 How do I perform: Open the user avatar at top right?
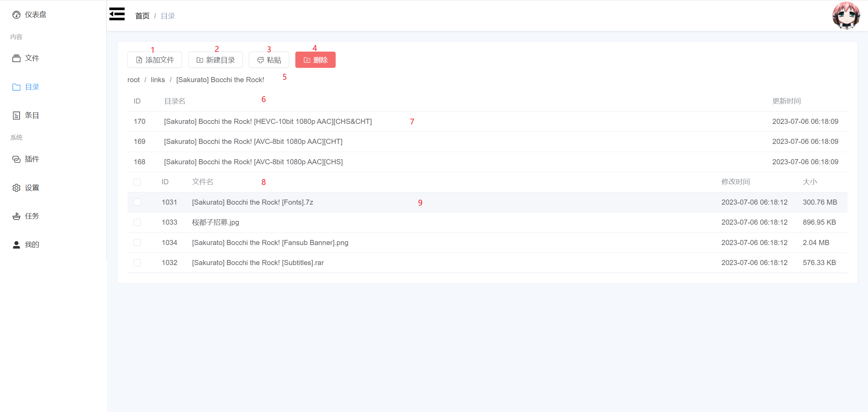click(846, 16)
